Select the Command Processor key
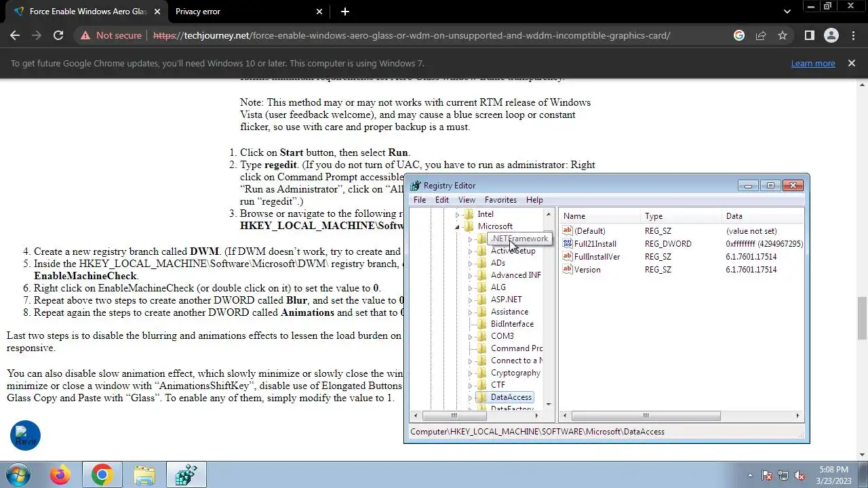Viewport: 868px width, 488px height. point(516,348)
